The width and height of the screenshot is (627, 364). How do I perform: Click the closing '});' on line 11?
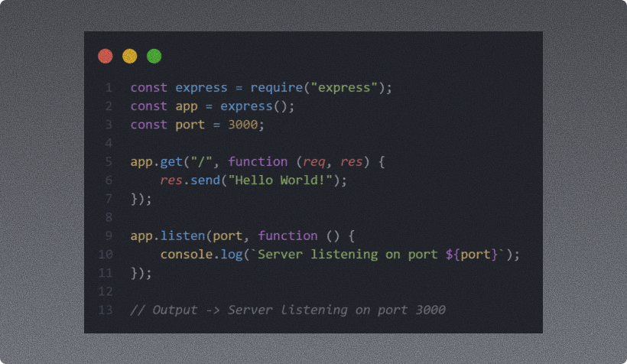click(141, 273)
